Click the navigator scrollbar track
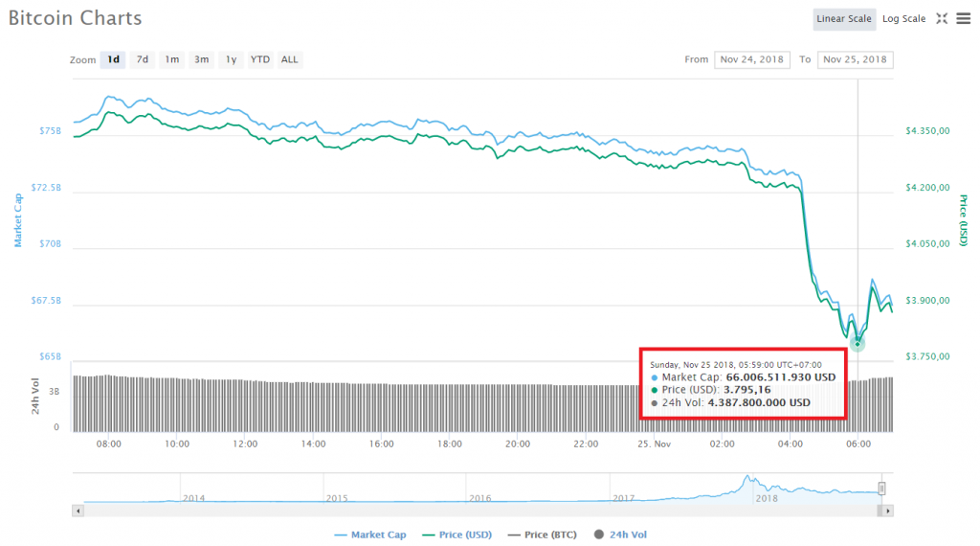 (x=481, y=511)
